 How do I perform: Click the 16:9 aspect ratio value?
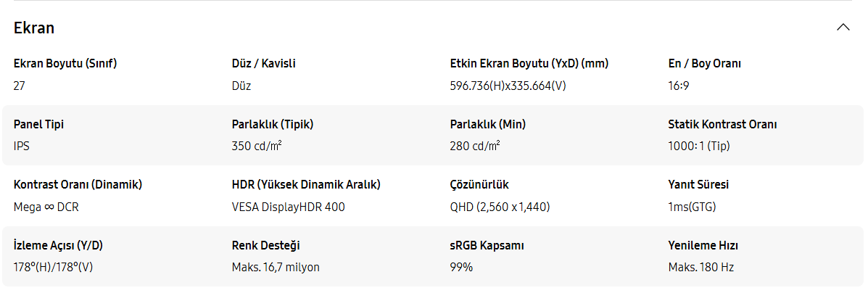tap(678, 86)
